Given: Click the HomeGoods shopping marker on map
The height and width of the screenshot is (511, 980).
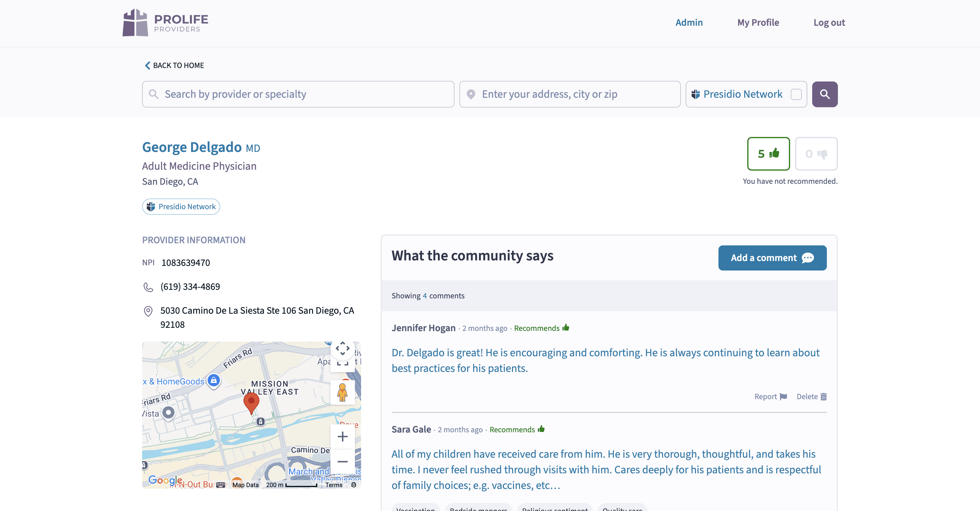Looking at the screenshot, I should point(214,380).
